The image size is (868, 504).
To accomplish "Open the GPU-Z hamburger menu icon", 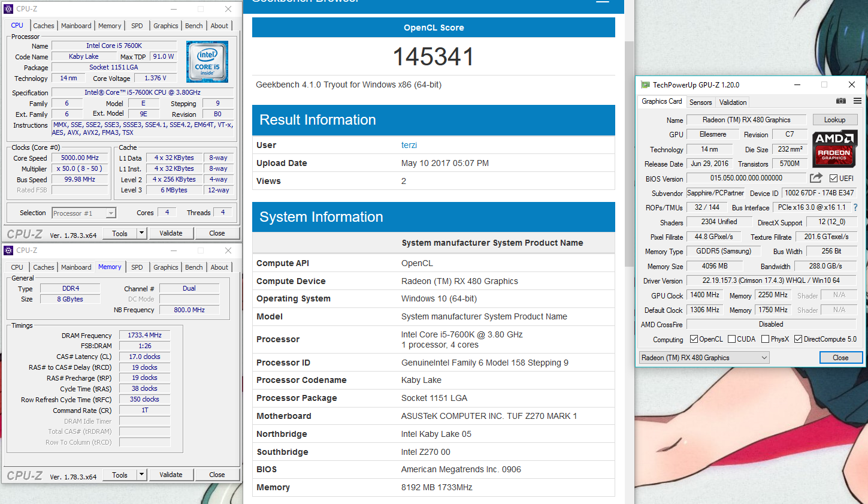I will pyautogui.click(x=857, y=101).
